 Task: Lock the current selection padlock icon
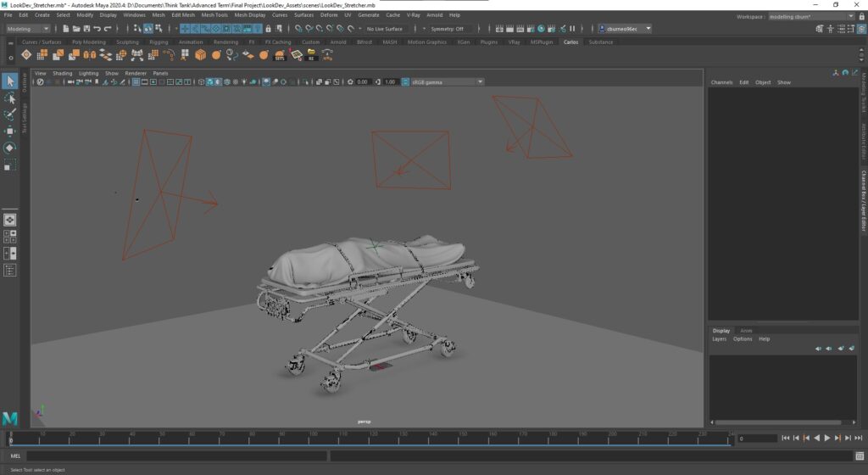click(x=269, y=29)
